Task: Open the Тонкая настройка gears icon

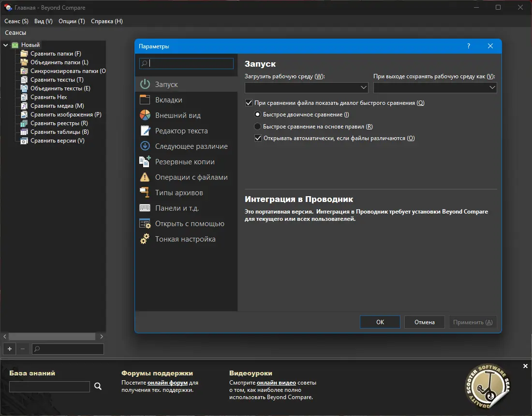Action: 145,239
